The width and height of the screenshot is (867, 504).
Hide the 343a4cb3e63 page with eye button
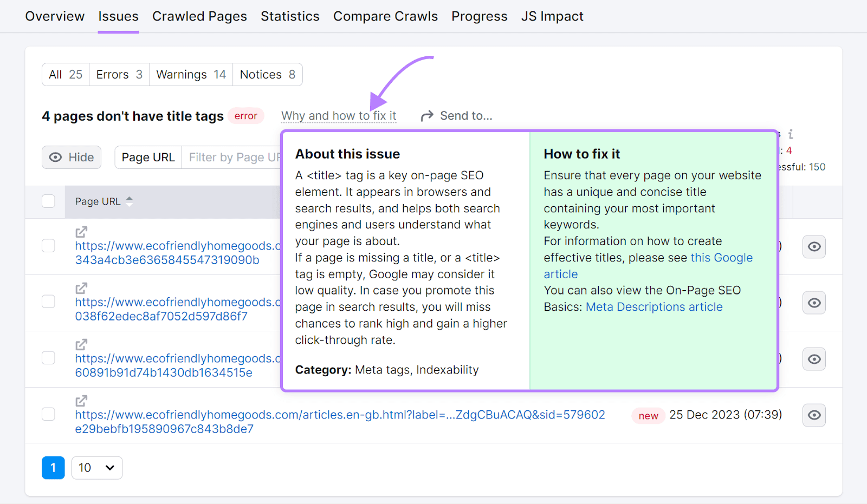point(814,247)
